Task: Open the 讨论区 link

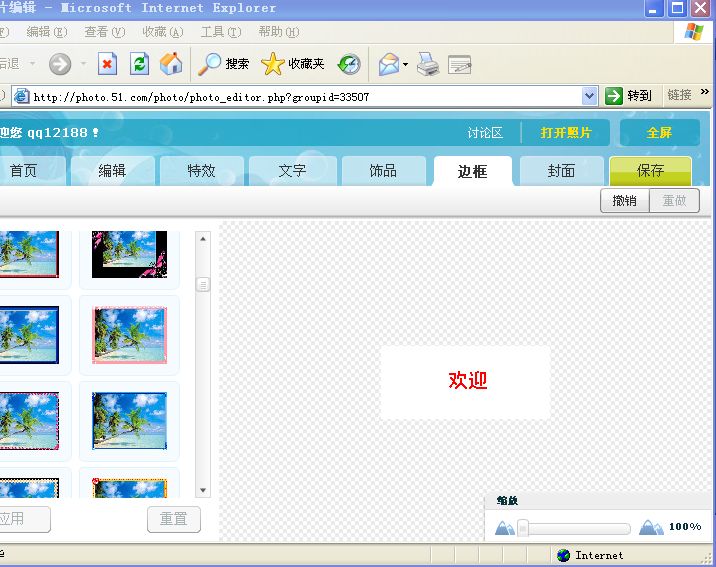Action: [x=485, y=133]
